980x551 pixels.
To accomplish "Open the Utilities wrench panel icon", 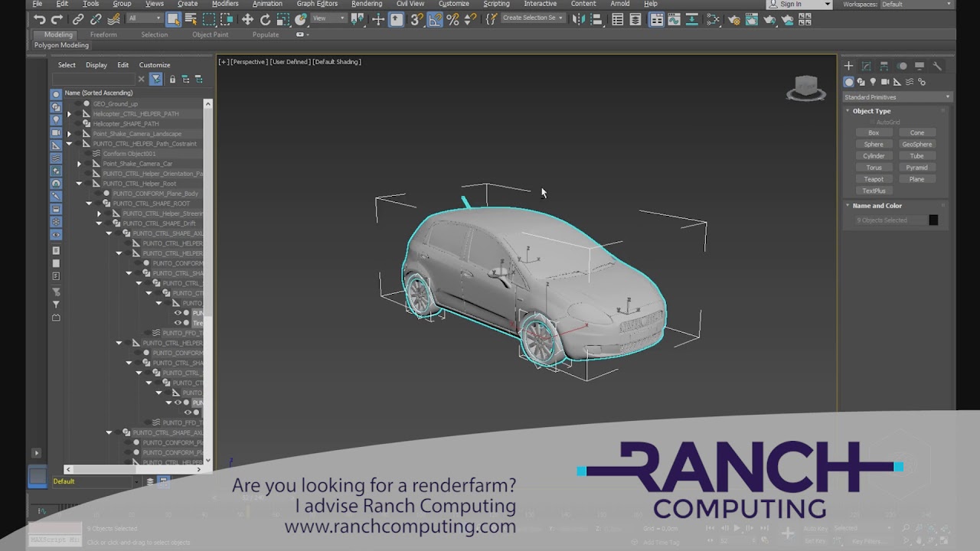I will 937,67.
